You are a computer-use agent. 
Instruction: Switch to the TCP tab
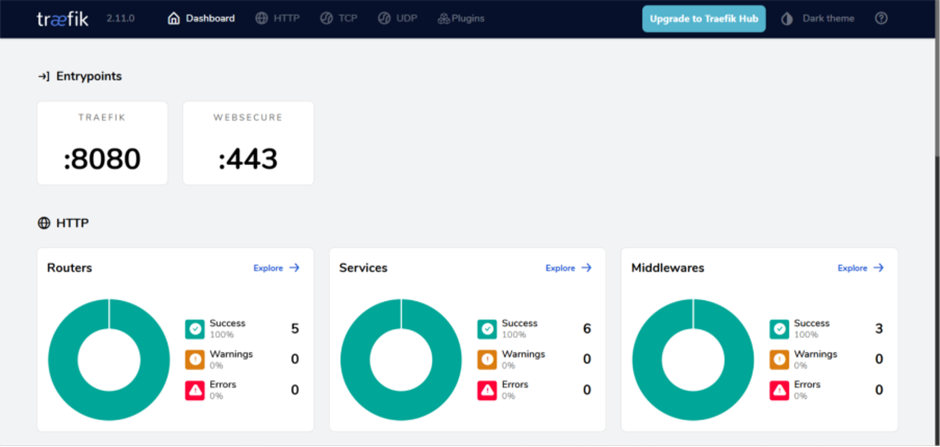click(x=339, y=19)
